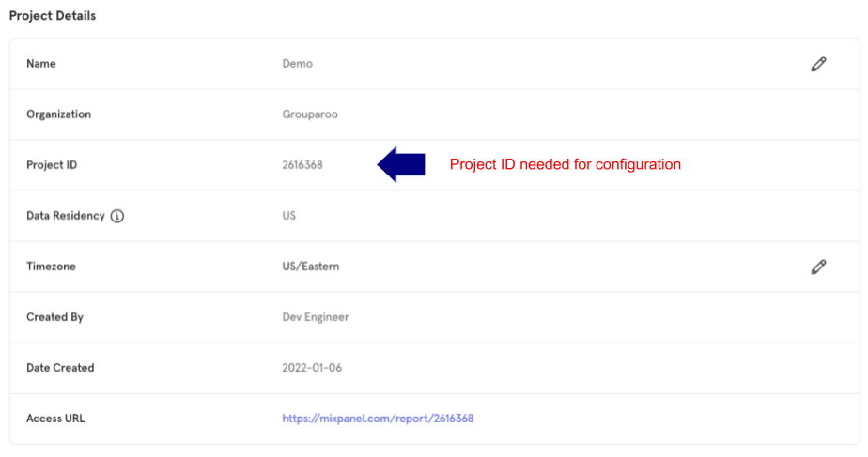Viewport: 868px width, 457px height.
Task: Edit the Timezone using its pencil icon
Action: (x=818, y=267)
